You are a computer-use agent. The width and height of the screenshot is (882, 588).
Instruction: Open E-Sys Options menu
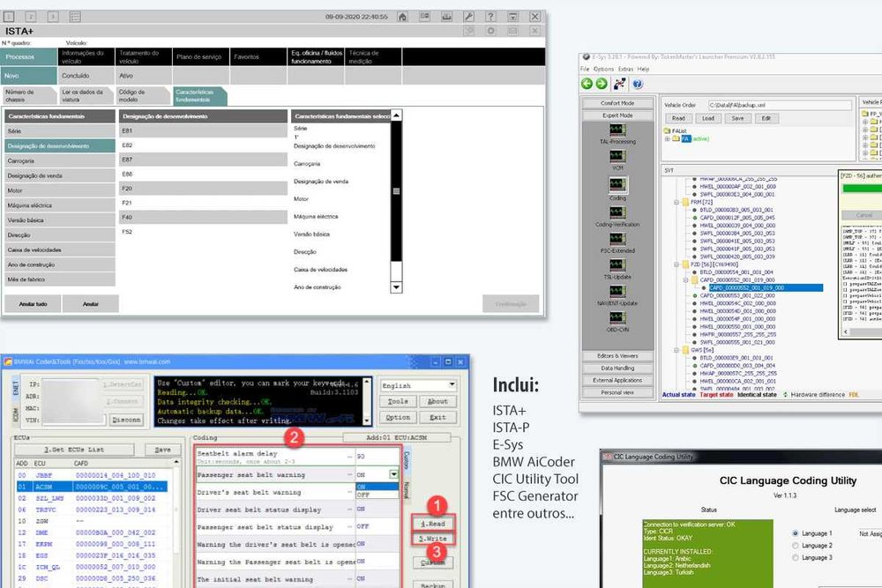point(603,69)
